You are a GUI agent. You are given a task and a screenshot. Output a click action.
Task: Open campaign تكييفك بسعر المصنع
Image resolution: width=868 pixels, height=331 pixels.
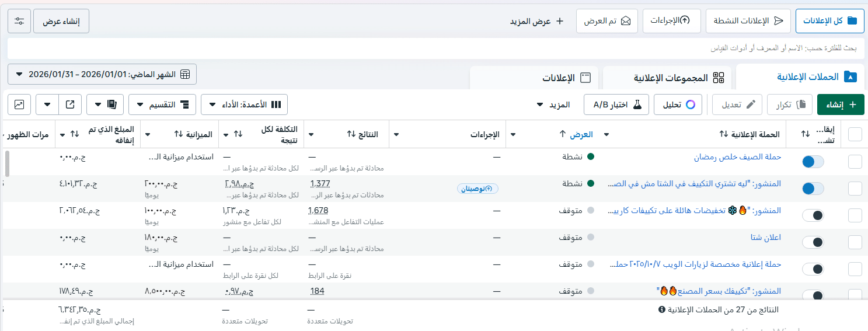pyautogui.click(x=719, y=290)
